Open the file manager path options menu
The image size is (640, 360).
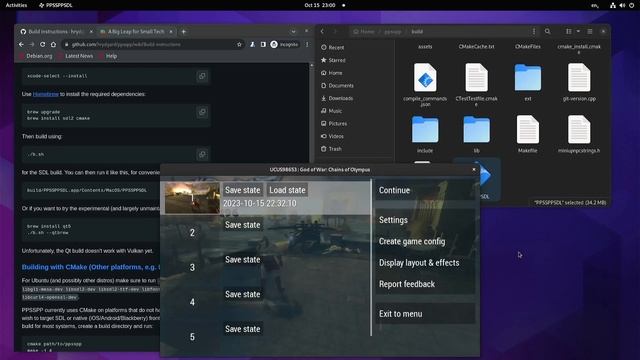533,31
